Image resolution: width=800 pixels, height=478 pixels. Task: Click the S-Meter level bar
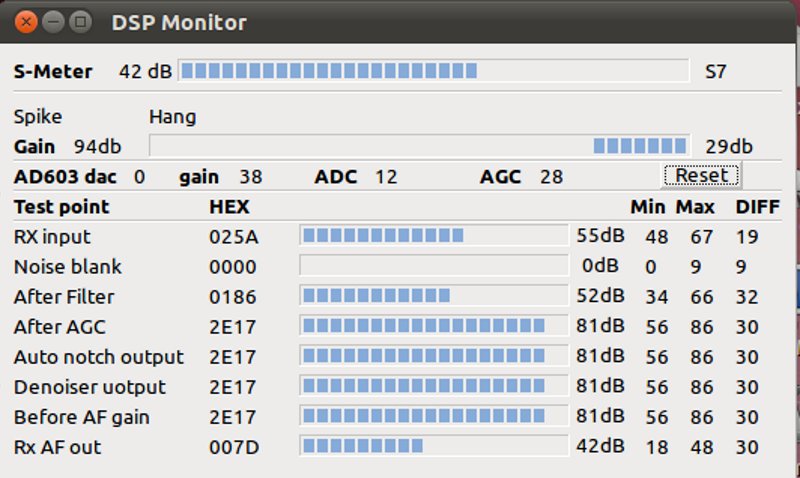click(x=434, y=70)
